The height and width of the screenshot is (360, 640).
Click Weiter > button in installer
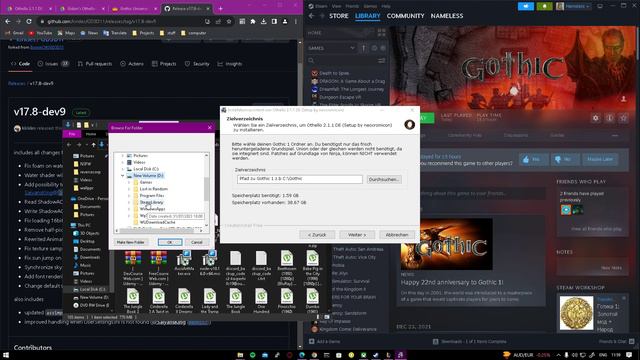coord(357,235)
